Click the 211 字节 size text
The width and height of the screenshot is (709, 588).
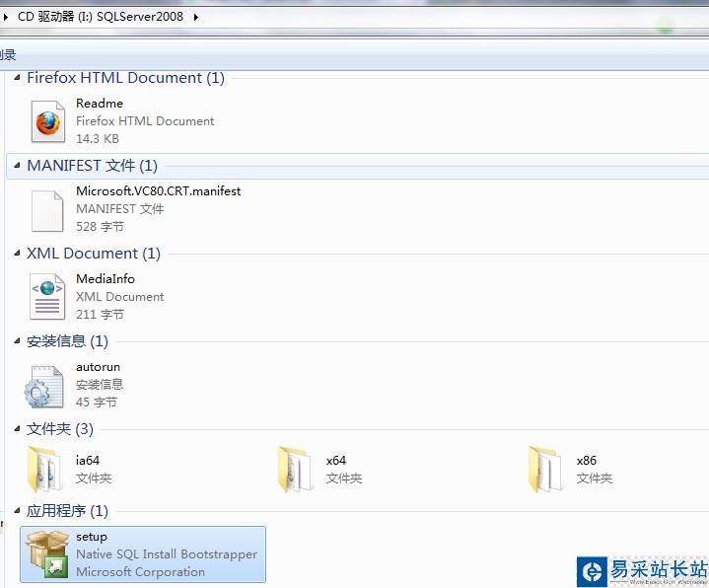click(100, 314)
